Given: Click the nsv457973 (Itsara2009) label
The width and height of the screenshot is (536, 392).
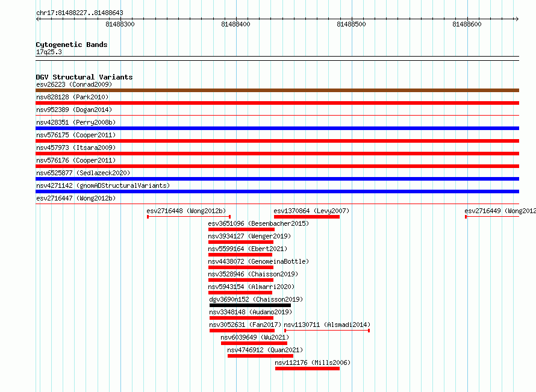Looking at the screenshot, I should pos(76,148).
